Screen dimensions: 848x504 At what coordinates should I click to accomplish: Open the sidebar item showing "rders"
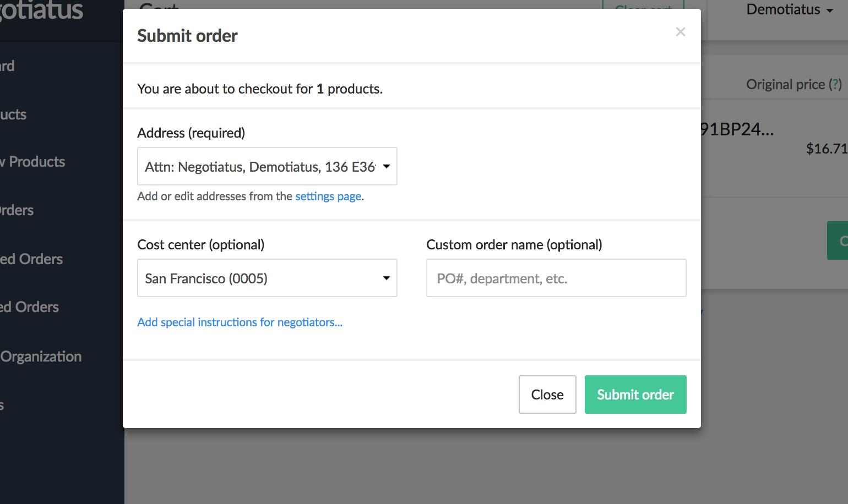[x=17, y=210]
